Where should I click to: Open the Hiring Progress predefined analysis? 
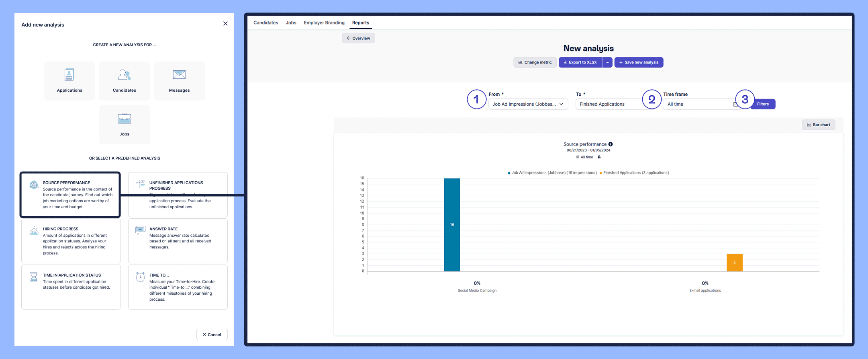click(71, 240)
